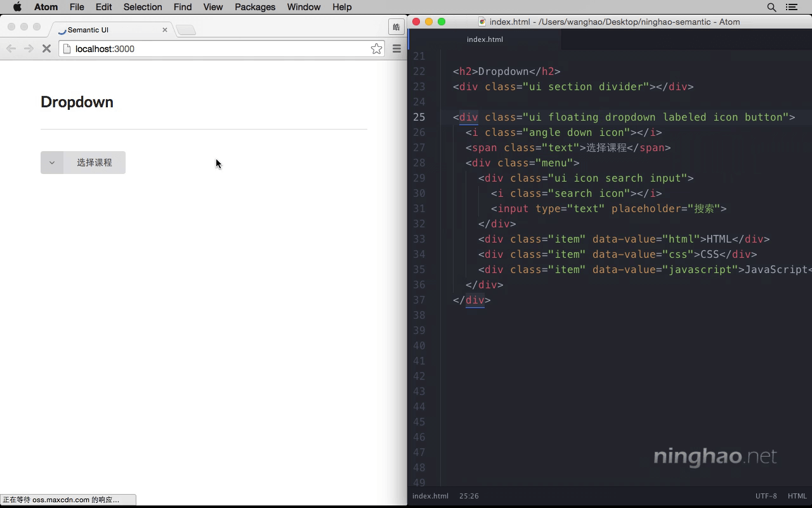Click line number 25 in the gutter
This screenshot has height=508, width=812.
coord(419,117)
